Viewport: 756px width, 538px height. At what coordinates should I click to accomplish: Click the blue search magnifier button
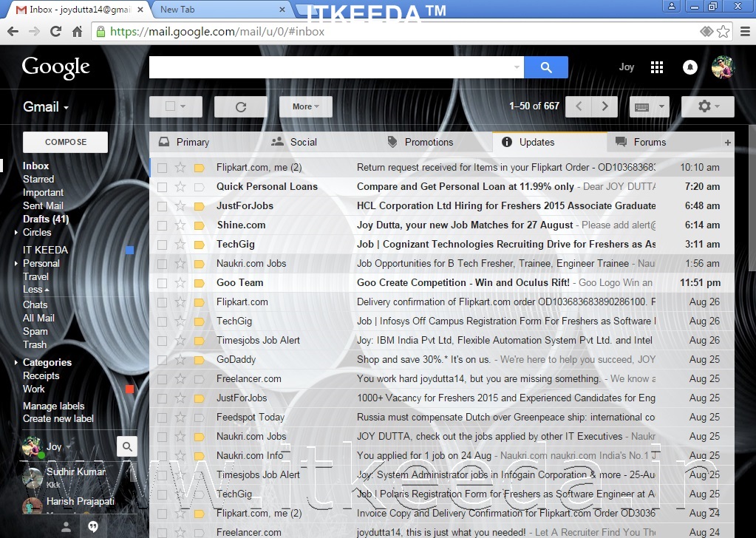click(546, 67)
